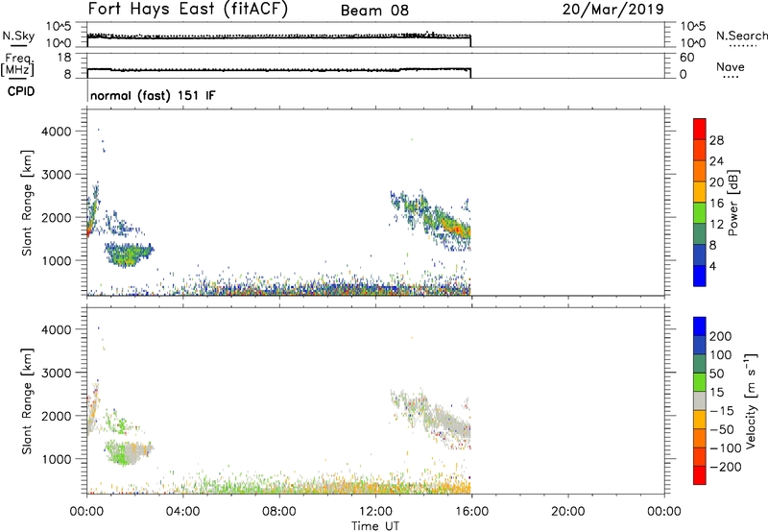This screenshot has width=768, height=532.
Task: Select the 'Beam 08' heading
Action: pos(374,11)
